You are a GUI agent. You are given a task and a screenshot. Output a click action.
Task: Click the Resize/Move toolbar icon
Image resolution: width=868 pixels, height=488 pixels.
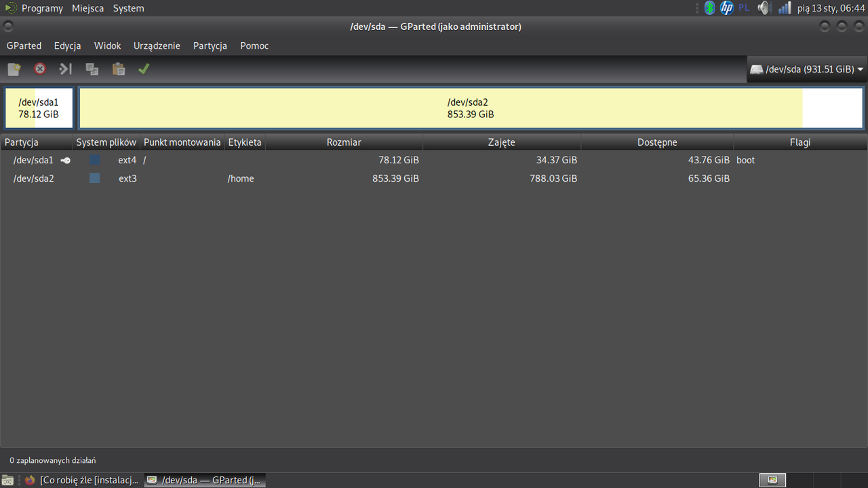[x=65, y=69]
